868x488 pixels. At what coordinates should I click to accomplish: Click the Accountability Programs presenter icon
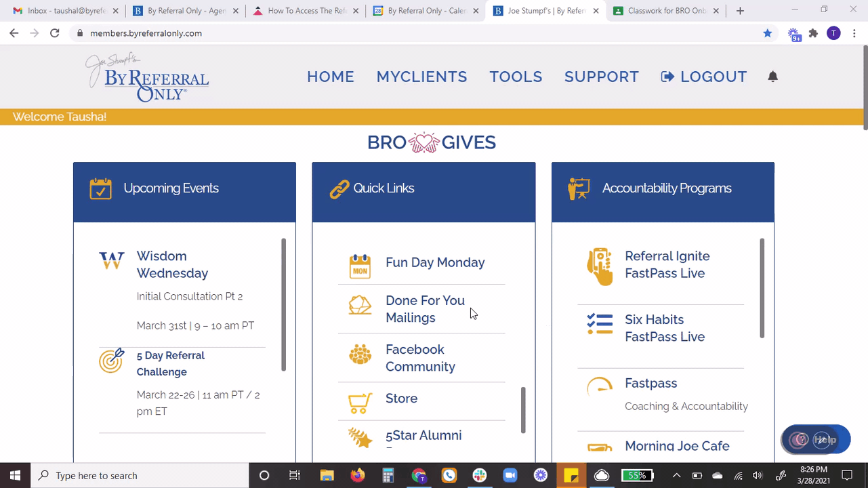tap(579, 188)
